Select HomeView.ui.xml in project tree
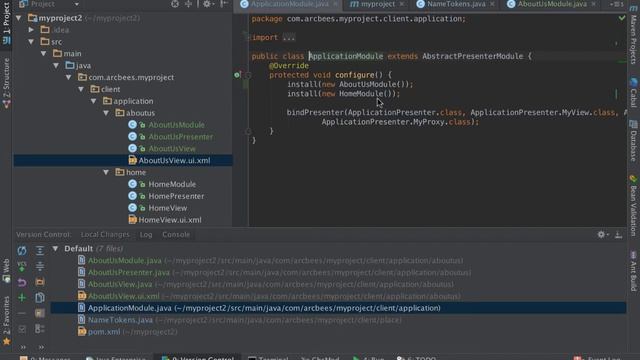The image size is (640, 360). pos(169,220)
